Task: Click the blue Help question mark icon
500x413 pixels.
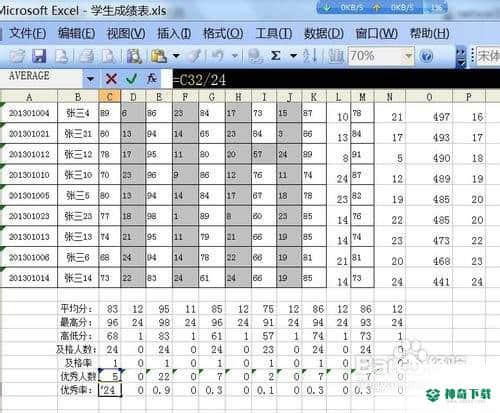Action: [x=427, y=56]
